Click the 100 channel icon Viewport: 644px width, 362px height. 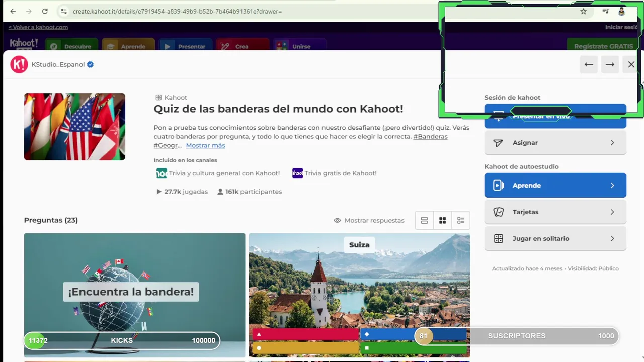click(162, 173)
